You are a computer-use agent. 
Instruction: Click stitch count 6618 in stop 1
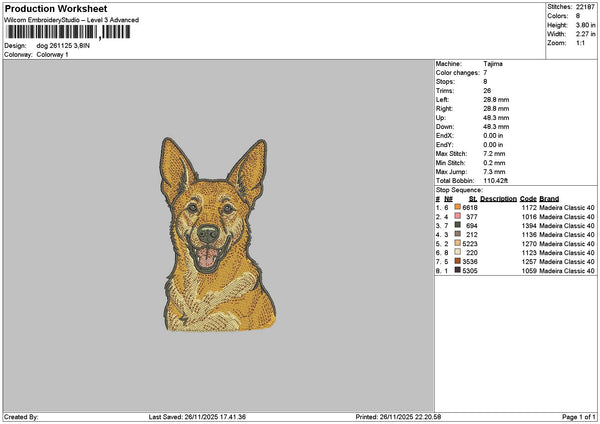(470, 208)
